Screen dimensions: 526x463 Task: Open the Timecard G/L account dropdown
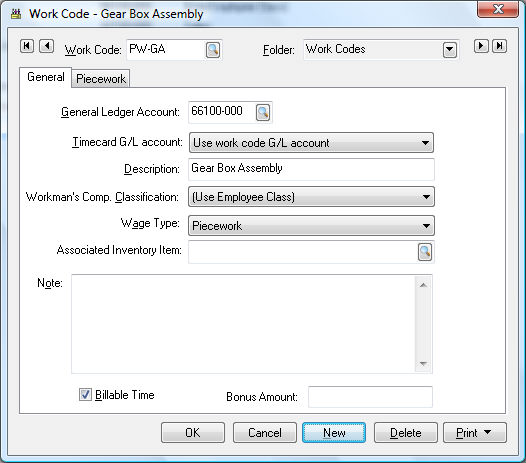pyautogui.click(x=311, y=143)
